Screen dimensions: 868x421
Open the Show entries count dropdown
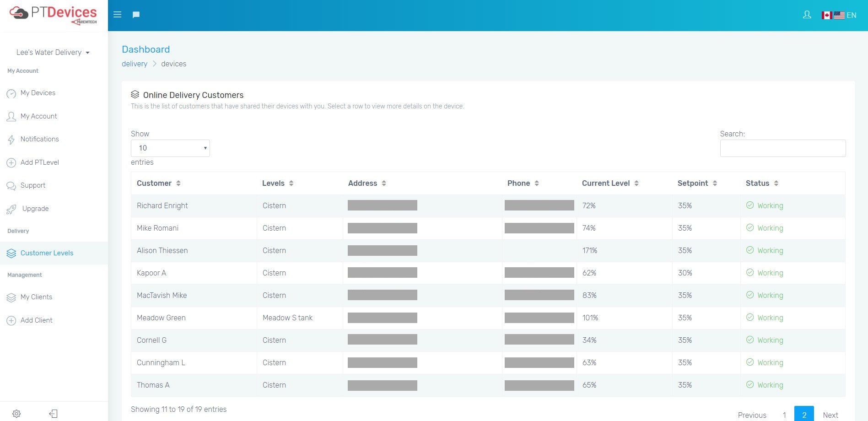click(x=170, y=148)
